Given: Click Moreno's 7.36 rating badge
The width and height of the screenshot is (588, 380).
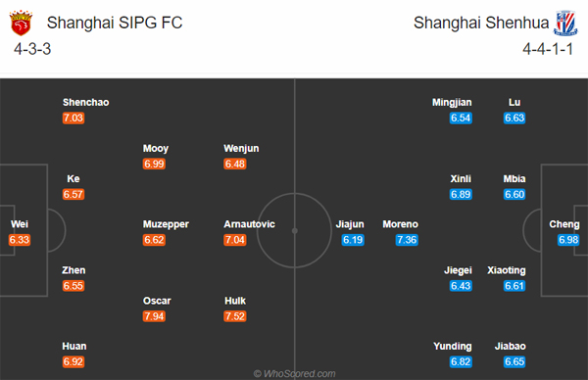Looking at the screenshot, I should pyautogui.click(x=407, y=240).
